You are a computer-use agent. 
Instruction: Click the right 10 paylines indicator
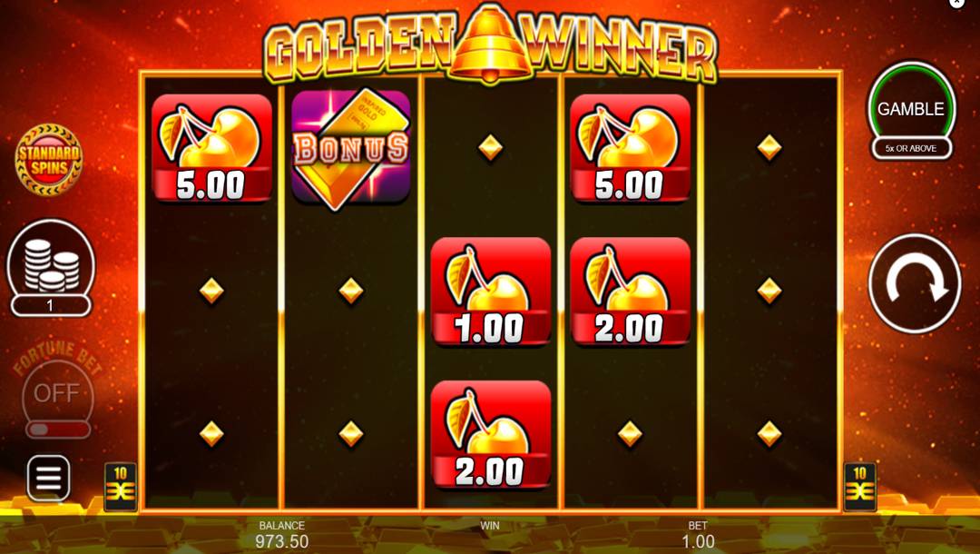point(860,487)
